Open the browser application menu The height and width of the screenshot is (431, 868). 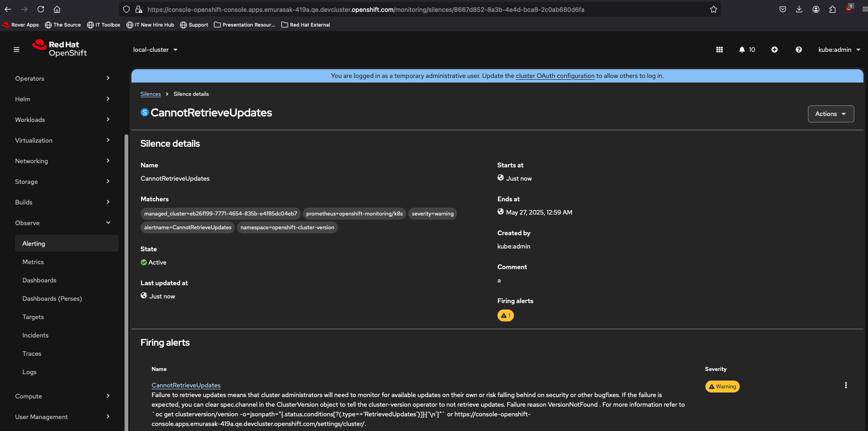[864, 9]
